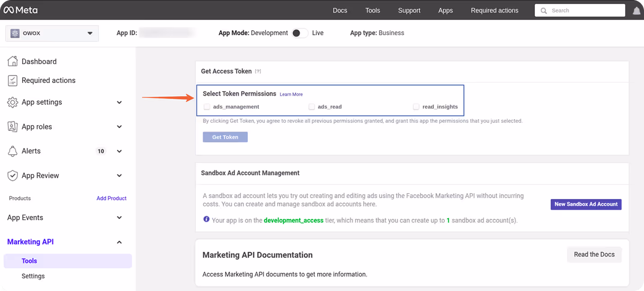Open App roles using its sidebar icon
This screenshot has height=291, width=644.
tap(13, 126)
